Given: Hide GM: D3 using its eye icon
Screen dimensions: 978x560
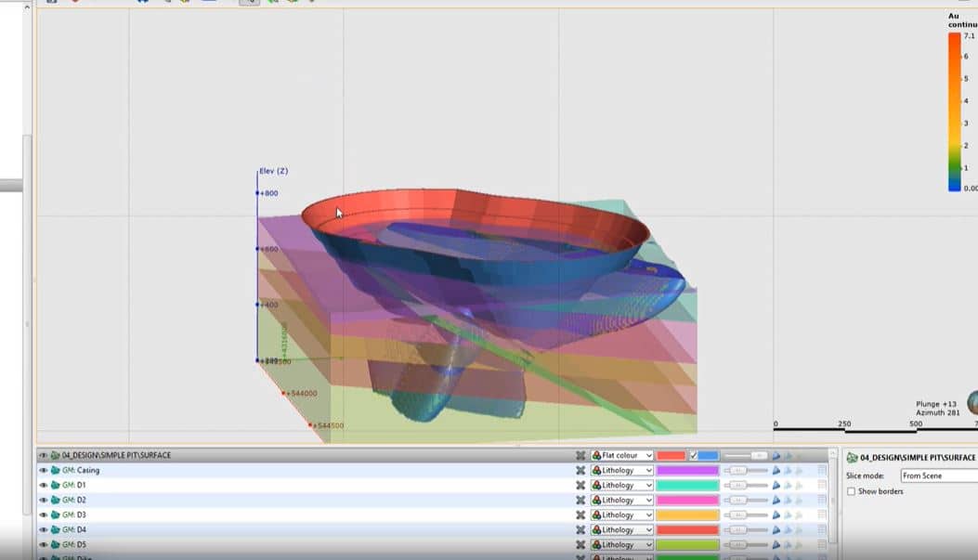Looking at the screenshot, I should pyautogui.click(x=43, y=515).
